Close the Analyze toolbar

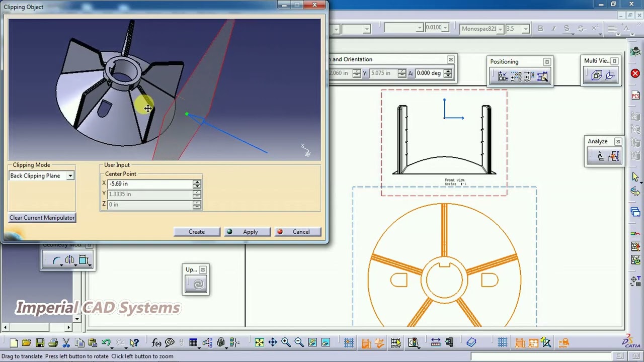(x=618, y=142)
